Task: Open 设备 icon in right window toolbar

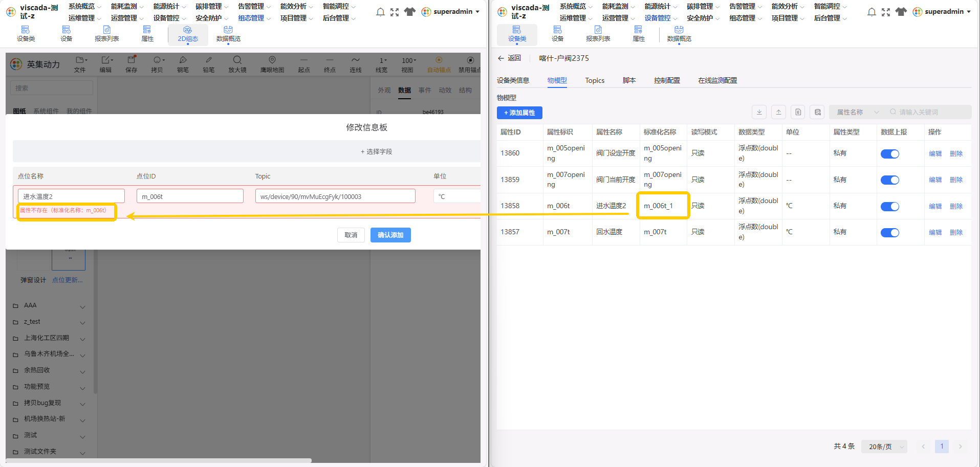Action: (x=557, y=34)
